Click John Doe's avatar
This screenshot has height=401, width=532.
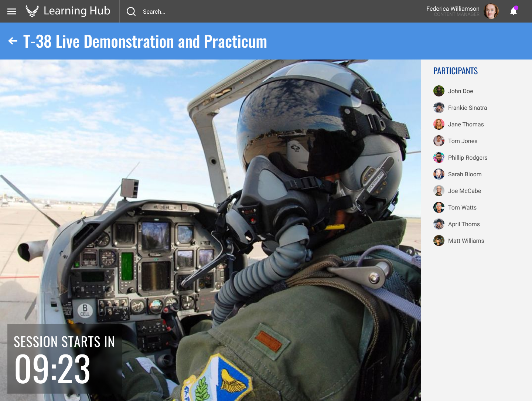(x=439, y=91)
